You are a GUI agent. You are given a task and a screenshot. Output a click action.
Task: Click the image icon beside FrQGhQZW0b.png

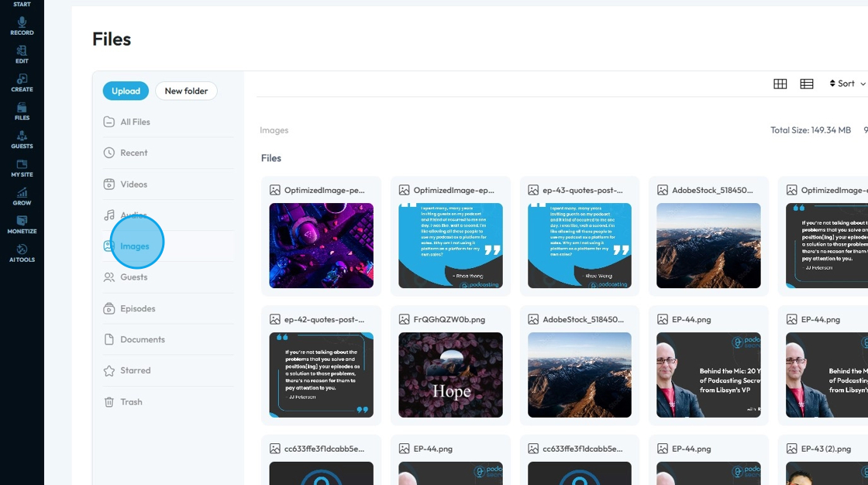click(x=404, y=319)
